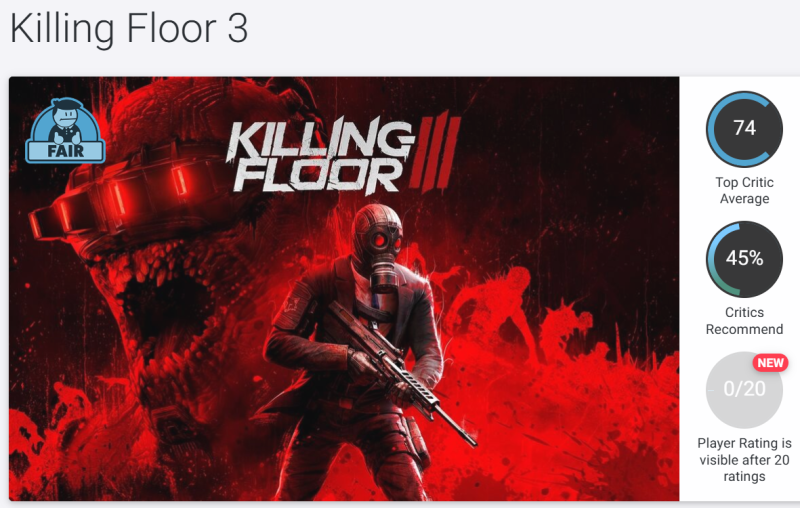The image size is (800, 508).
Task: Click the 74 Top Critic Average circle
Action: (x=744, y=129)
